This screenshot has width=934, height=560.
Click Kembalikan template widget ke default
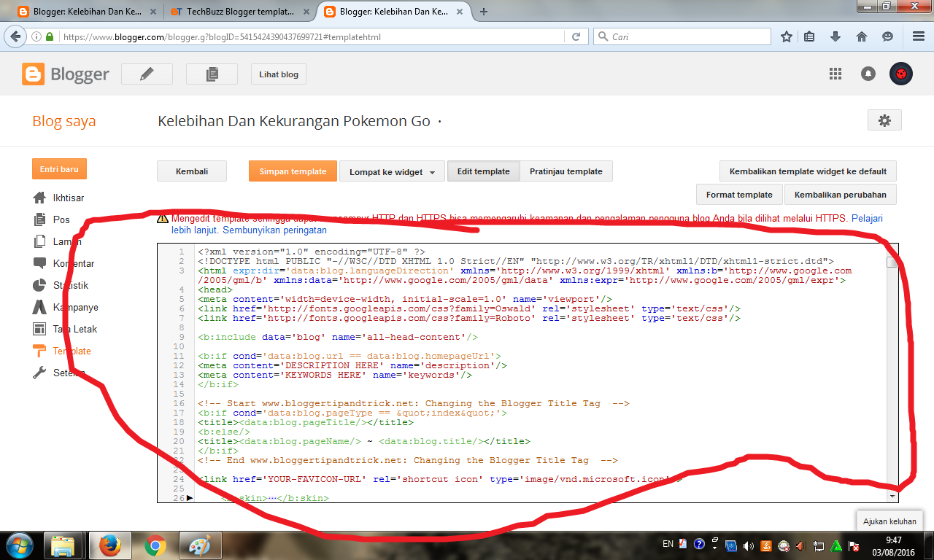pos(808,171)
